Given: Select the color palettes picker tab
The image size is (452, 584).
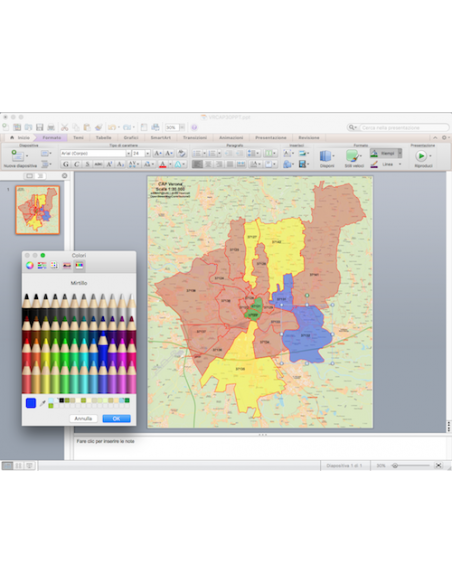Looking at the screenshot, I should tap(54, 265).
